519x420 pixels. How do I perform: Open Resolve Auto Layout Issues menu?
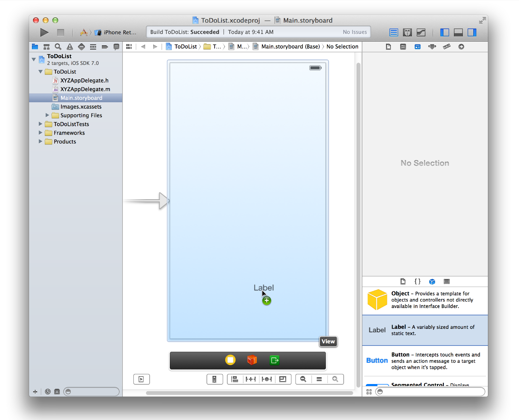click(267, 379)
